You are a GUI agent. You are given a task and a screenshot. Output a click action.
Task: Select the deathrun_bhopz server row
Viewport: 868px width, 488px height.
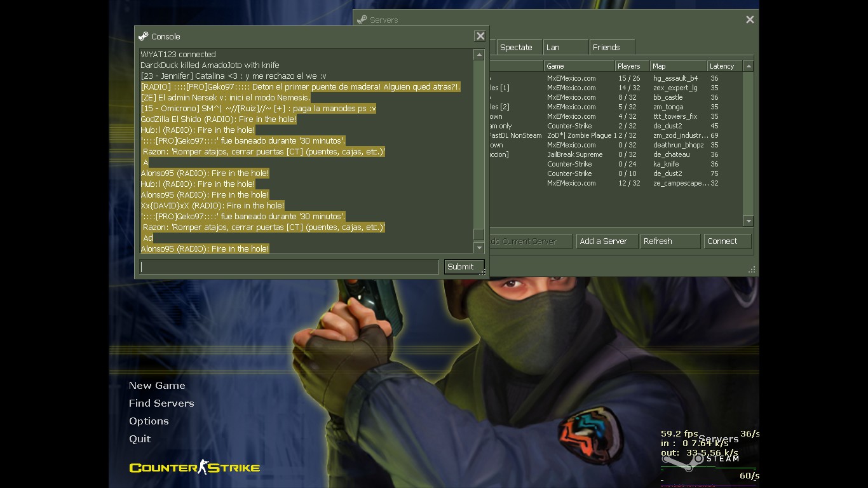click(615, 145)
